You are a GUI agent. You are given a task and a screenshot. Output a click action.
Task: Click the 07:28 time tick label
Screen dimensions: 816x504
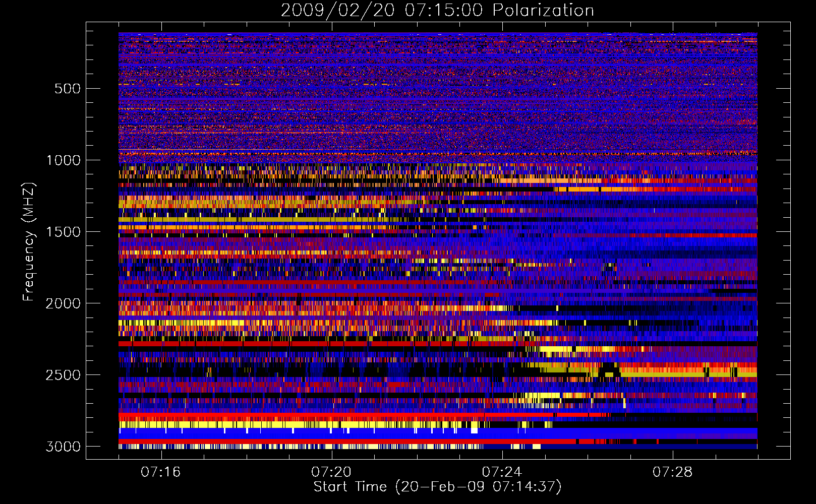click(x=673, y=472)
